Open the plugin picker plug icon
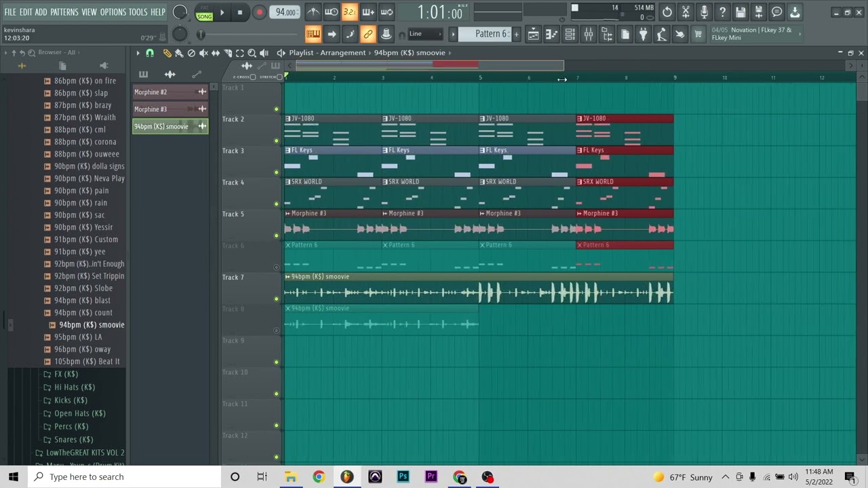The height and width of the screenshot is (488, 868). click(644, 34)
